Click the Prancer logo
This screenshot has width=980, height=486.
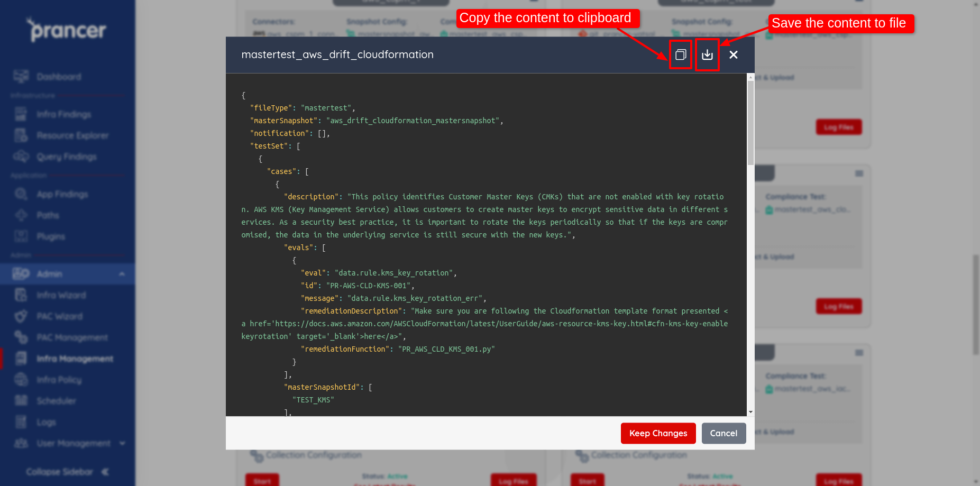(x=67, y=30)
